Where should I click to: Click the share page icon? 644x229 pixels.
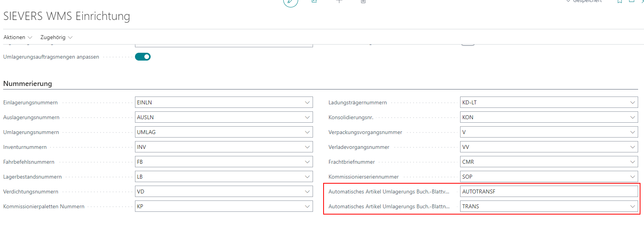[314, 1]
